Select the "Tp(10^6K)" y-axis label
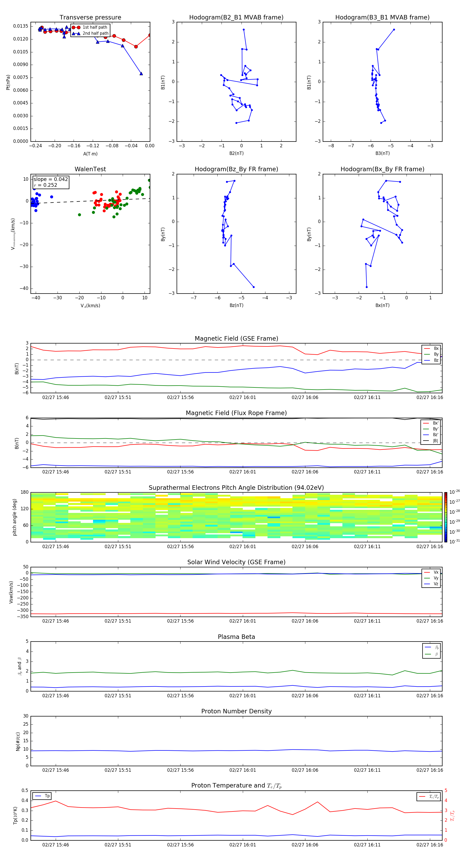 (x=15, y=815)
